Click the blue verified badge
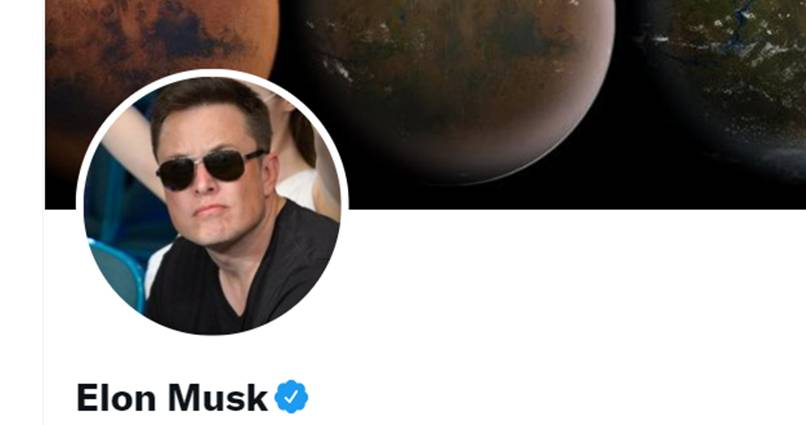Image resolution: width=806 pixels, height=425 pixels. (x=291, y=397)
